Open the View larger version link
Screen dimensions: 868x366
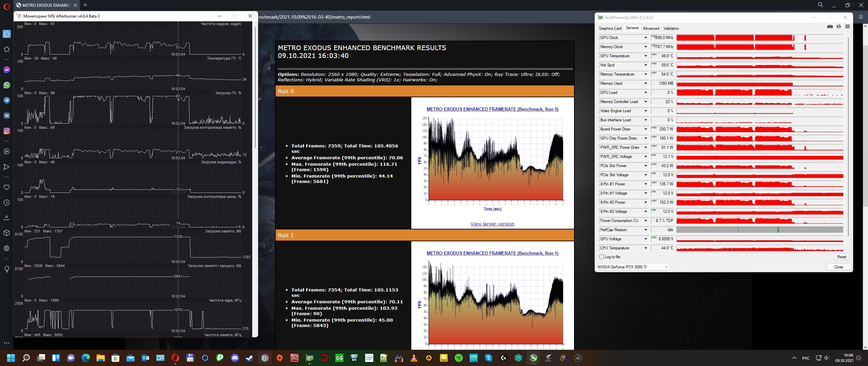(492, 224)
